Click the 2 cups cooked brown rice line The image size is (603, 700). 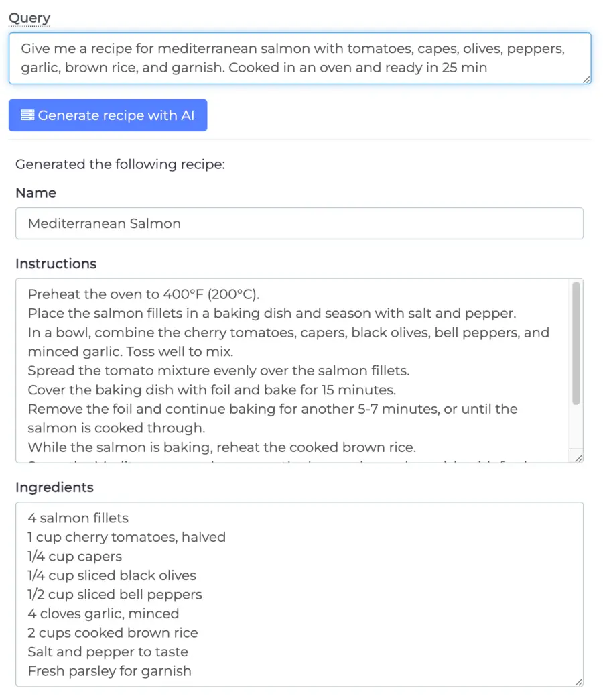point(113,632)
